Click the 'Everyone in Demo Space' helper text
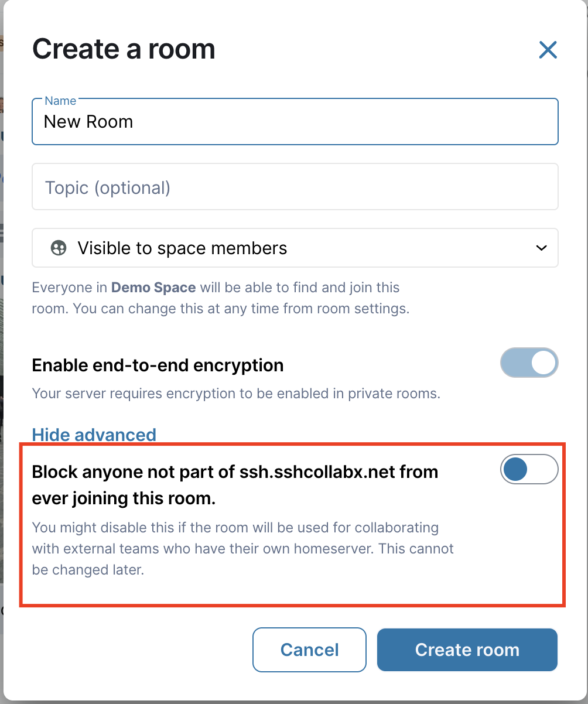This screenshot has height=704, width=588. (216, 288)
